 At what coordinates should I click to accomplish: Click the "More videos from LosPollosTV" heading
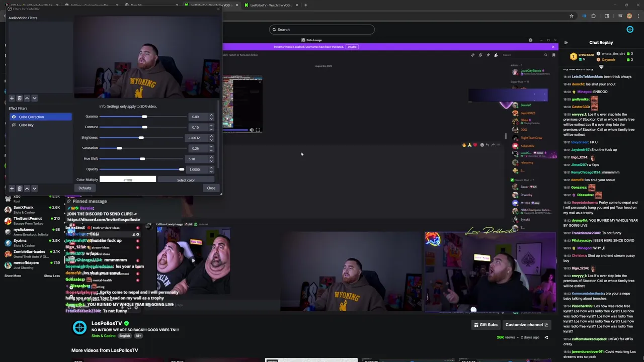(105, 350)
